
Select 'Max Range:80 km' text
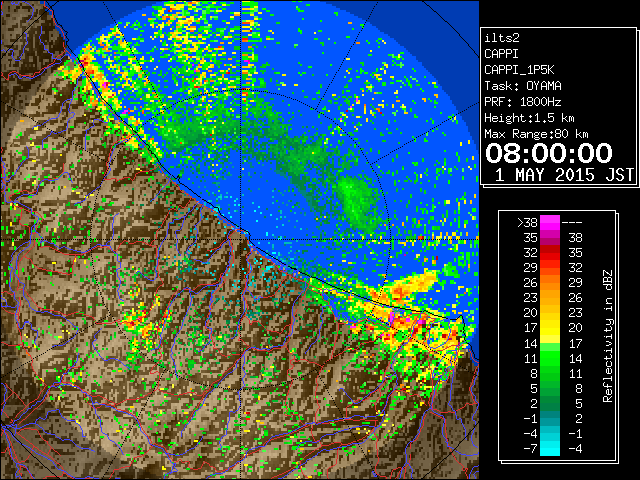(x=536, y=134)
